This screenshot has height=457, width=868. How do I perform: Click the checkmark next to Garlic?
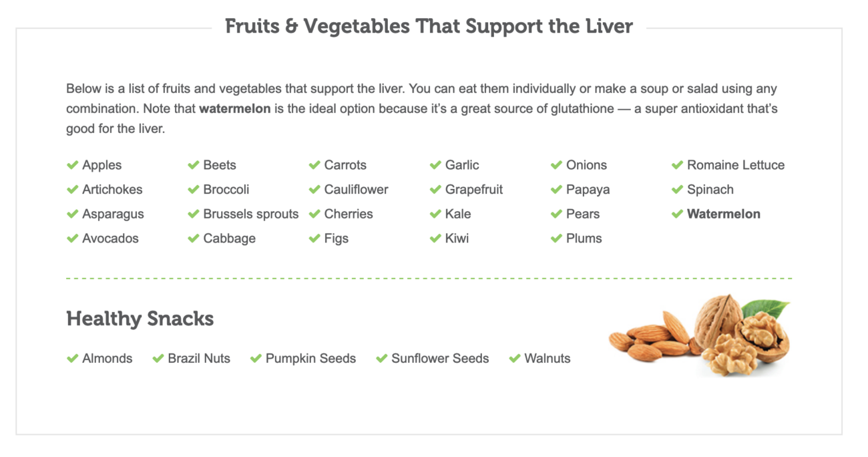tap(435, 165)
